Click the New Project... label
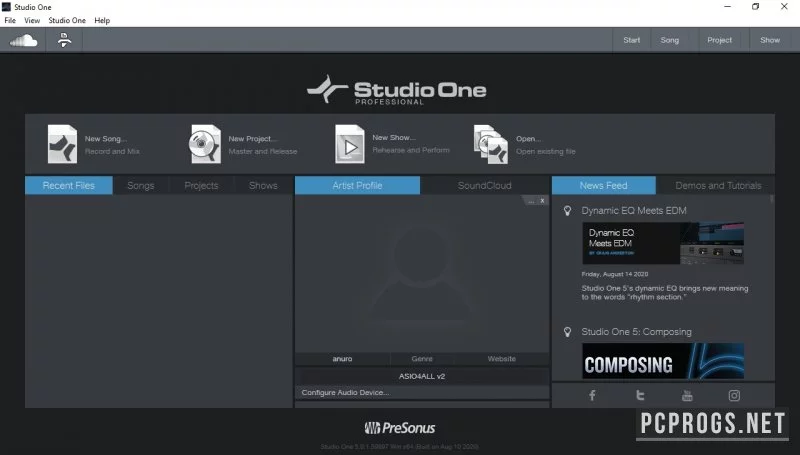Screen dimensions: 800x455 [x=253, y=139]
